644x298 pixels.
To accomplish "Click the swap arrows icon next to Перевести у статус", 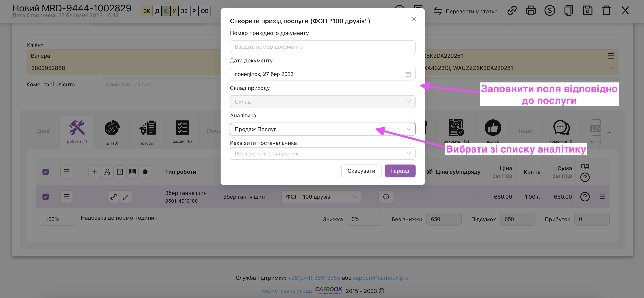I will 438,11.
